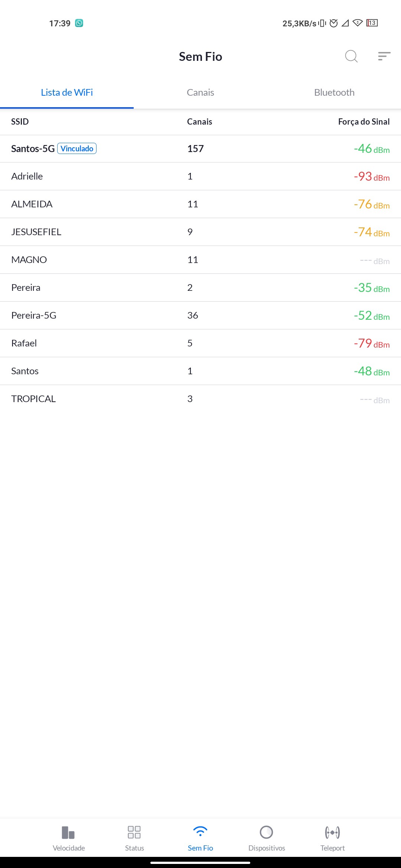
Task: Tap the Sem Fio wifi icon
Action: (200, 832)
